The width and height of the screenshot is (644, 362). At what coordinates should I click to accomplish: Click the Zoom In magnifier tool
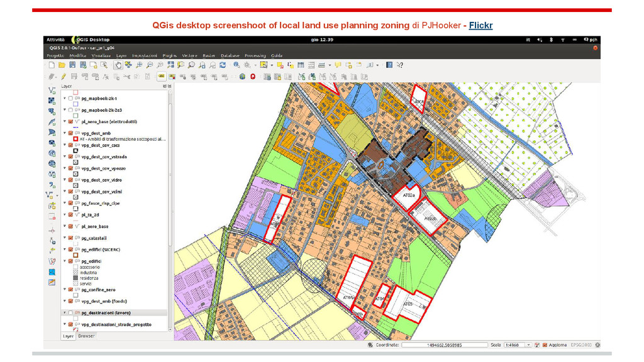pyautogui.click(x=139, y=65)
